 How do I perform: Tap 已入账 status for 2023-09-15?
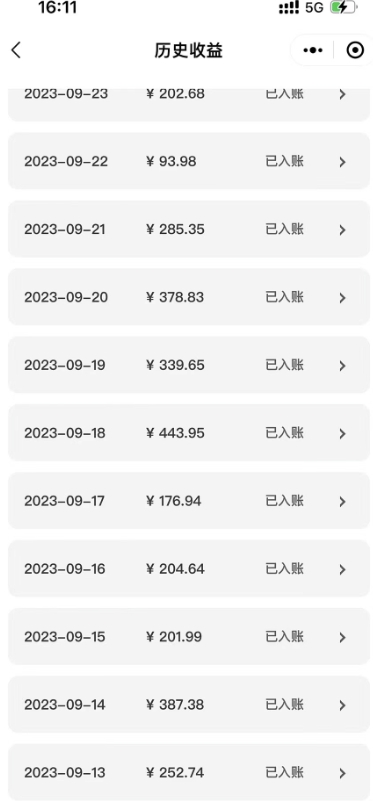click(285, 637)
